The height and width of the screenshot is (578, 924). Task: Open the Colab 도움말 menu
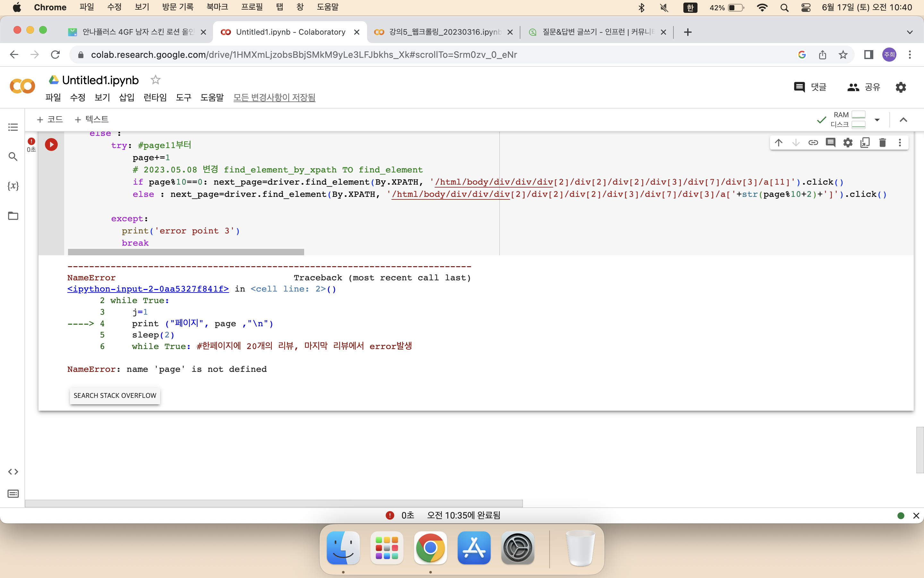[x=212, y=98]
